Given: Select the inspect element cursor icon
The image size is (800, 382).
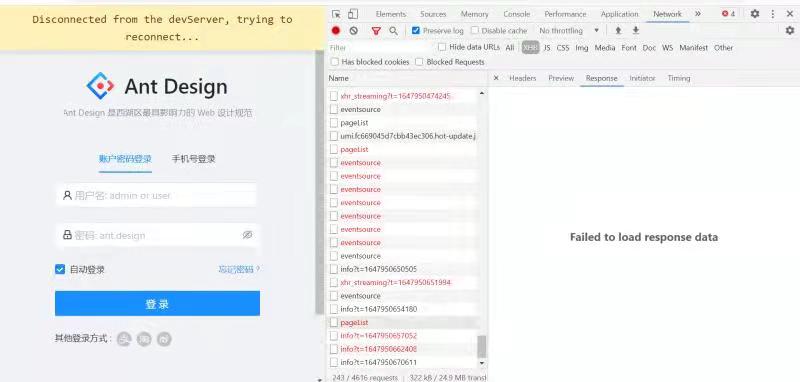Looking at the screenshot, I should coord(336,14).
